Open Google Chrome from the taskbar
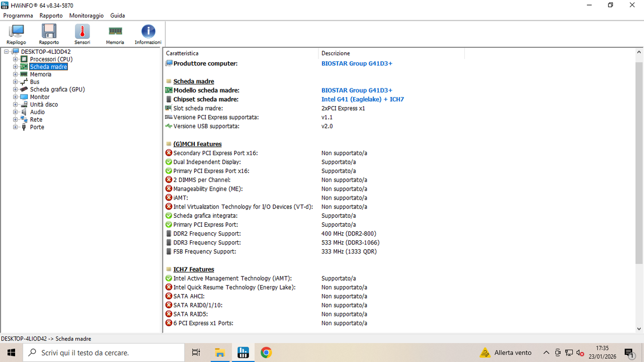Screen dimensions: 644x362 coord(266,352)
